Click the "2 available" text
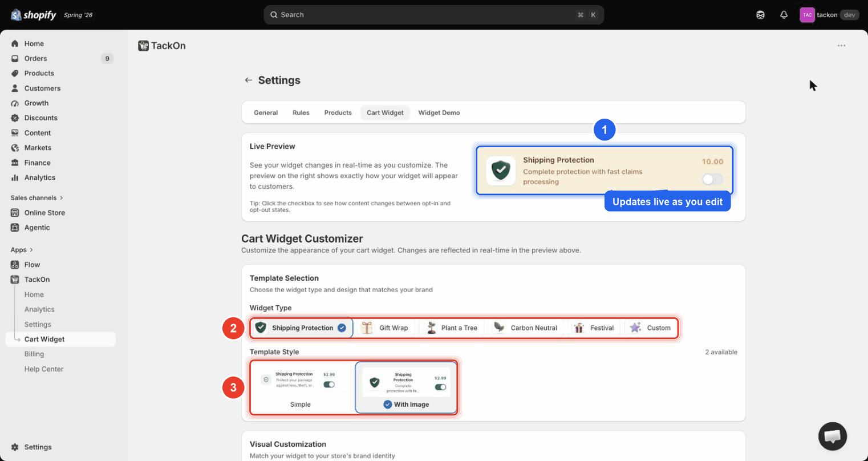Image resolution: width=868 pixels, height=461 pixels. (x=721, y=352)
